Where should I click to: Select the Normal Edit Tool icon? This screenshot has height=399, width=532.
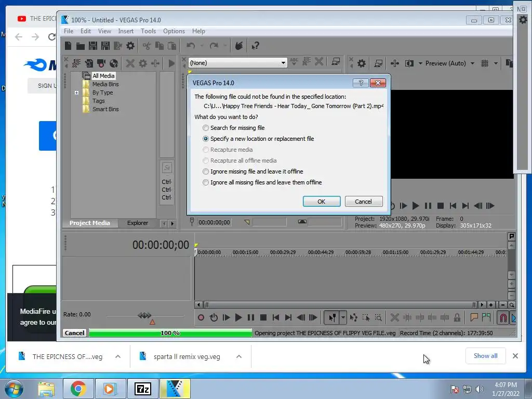pyautogui.click(x=331, y=317)
